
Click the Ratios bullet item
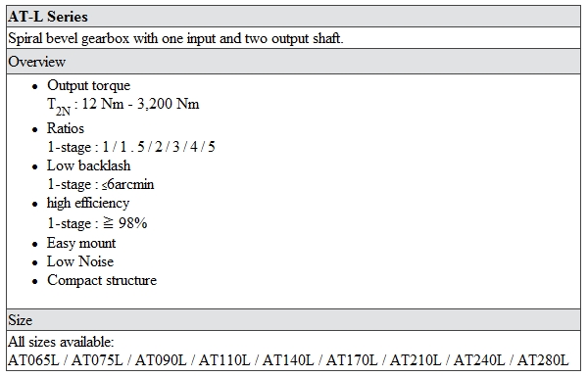click(66, 128)
